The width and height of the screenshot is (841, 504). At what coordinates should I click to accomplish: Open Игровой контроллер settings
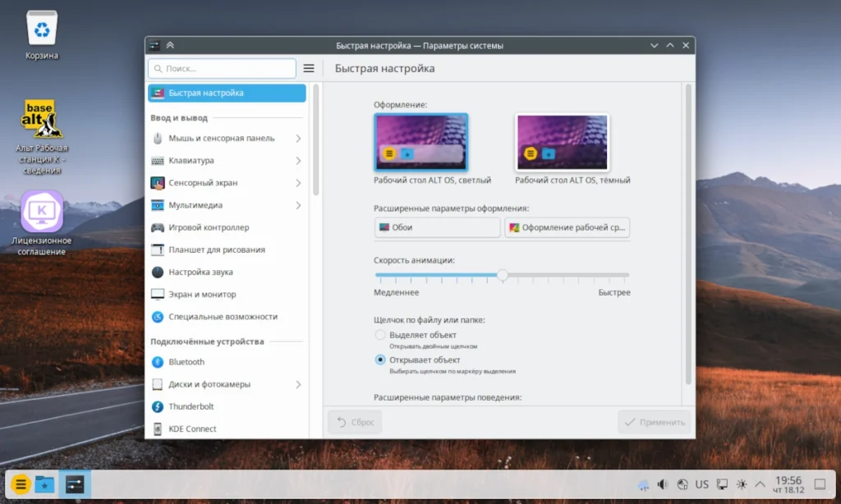click(227, 227)
